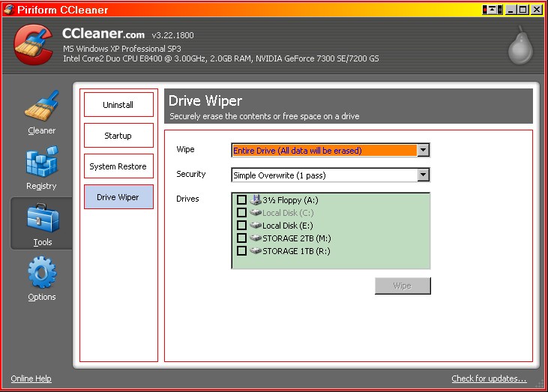Click the CCleaner logo in header
The image size is (548, 392).
click(33, 44)
